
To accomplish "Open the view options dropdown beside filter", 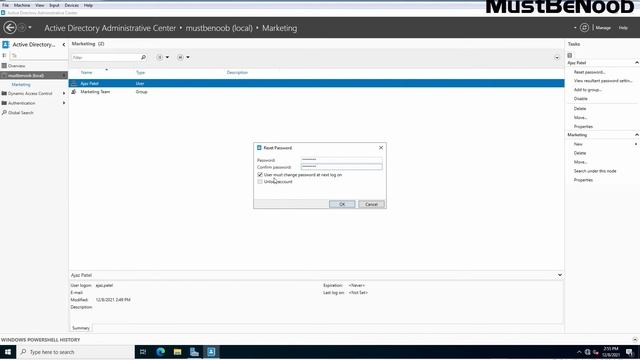I will pyautogui.click(x=163, y=58).
